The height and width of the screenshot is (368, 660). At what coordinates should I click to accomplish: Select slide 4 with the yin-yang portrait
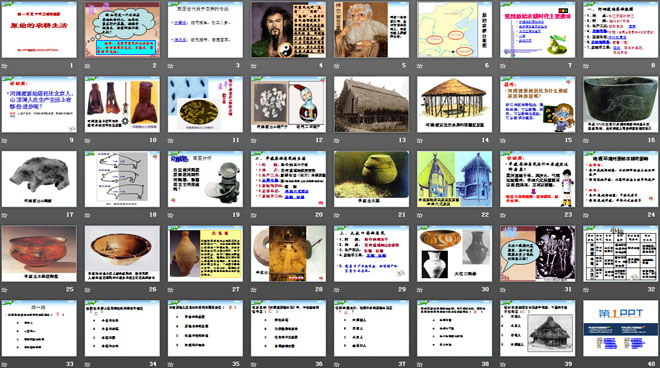tap(288, 29)
